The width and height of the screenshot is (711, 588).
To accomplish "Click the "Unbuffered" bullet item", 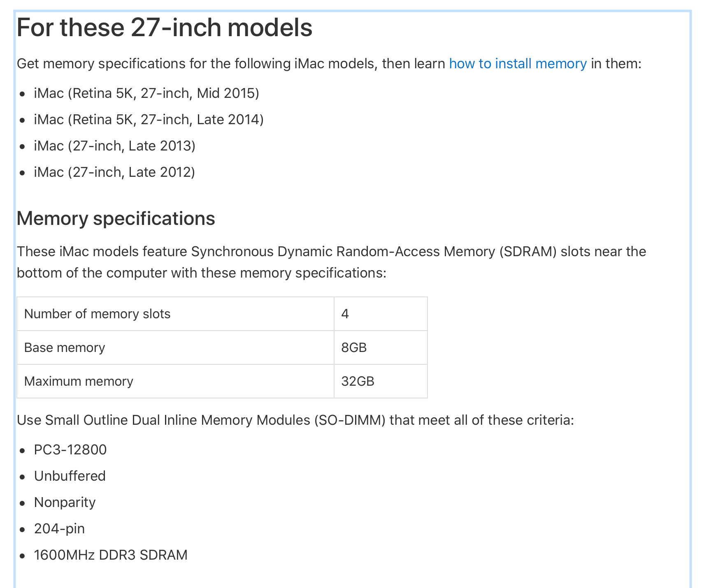I will (70, 476).
